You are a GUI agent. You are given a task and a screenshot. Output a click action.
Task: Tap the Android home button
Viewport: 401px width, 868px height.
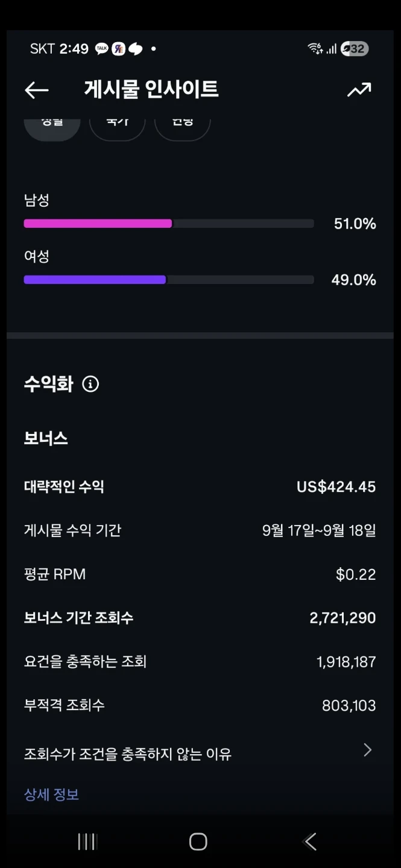pyautogui.click(x=198, y=842)
